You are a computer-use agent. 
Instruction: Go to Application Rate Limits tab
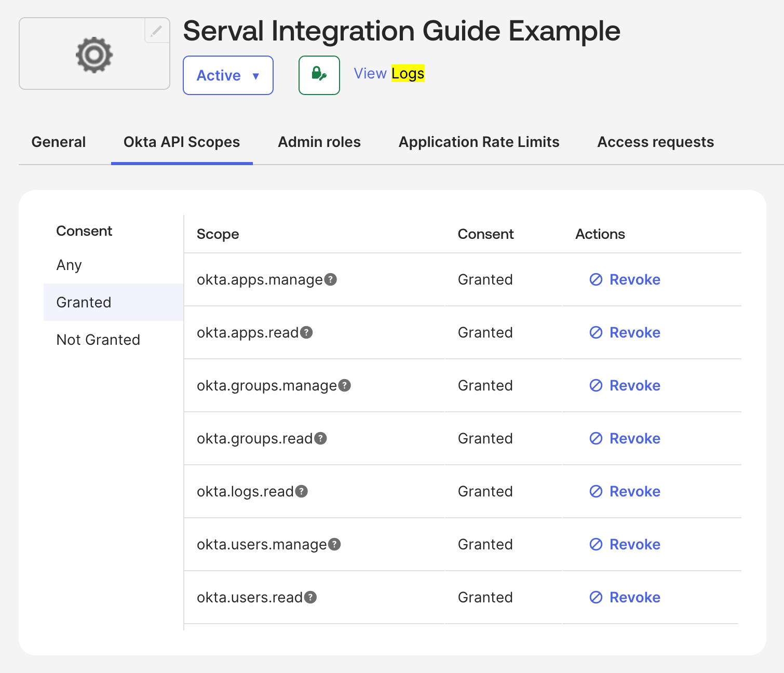(x=479, y=142)
